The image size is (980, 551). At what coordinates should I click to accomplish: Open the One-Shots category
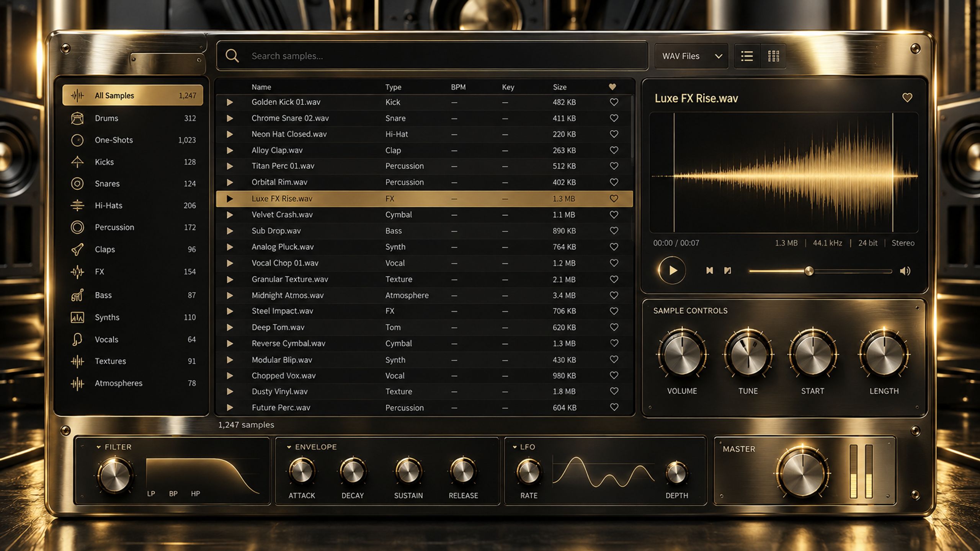coord(132,140)
